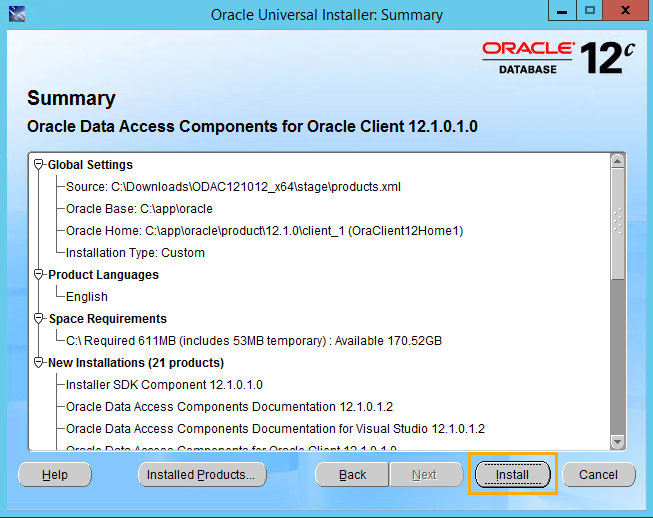The height and width of the screenshot is (518, 653).
Task: Cancel the Oracle installation
Action: coord(598,474)
